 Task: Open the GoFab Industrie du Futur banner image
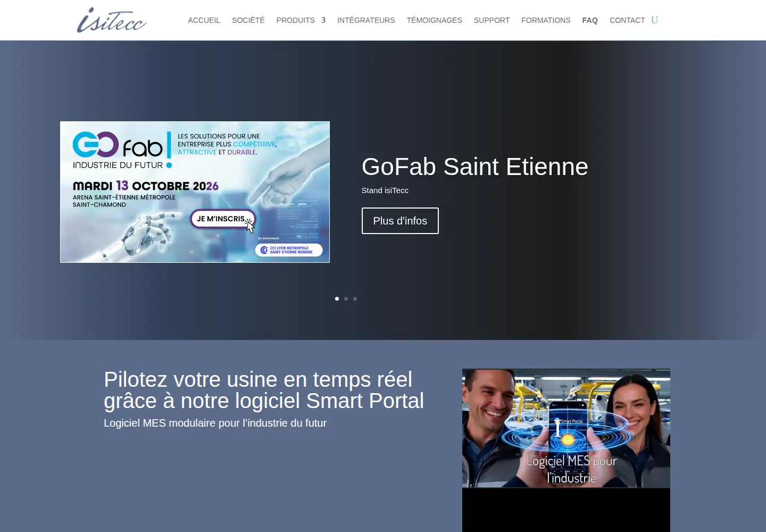click(195, 192)
